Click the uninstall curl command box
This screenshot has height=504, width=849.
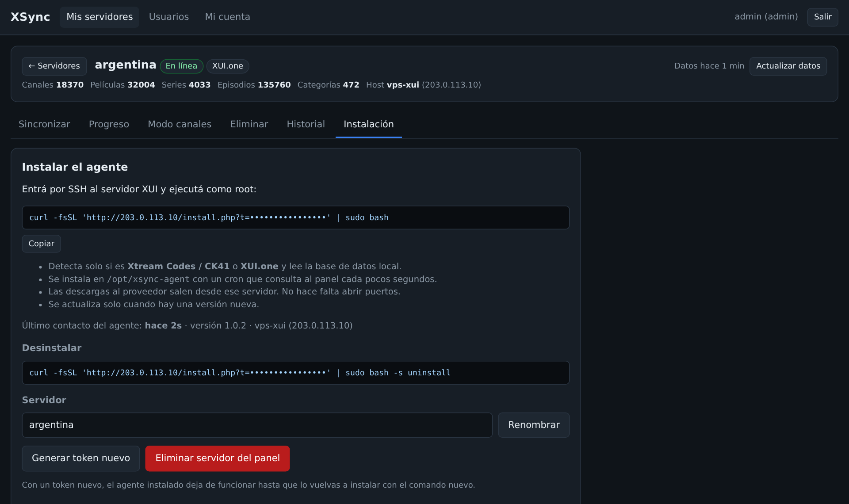pyautogui.click(x=295, y=373)
